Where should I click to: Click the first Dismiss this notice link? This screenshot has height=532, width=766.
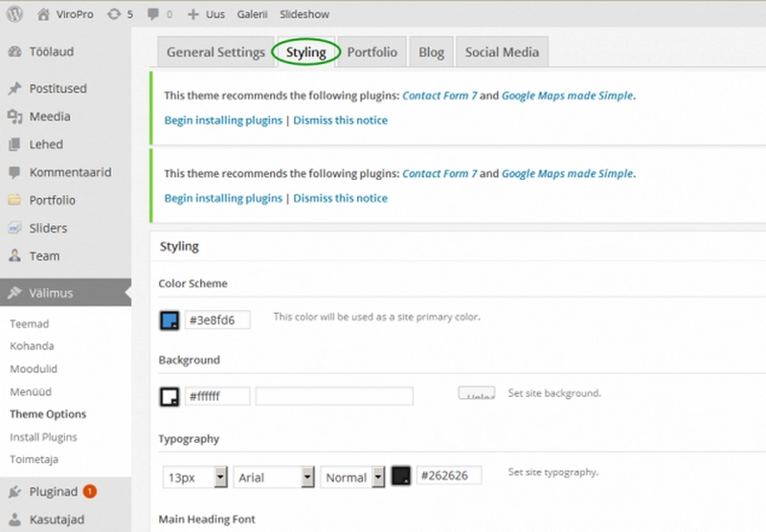coord(340,121)
